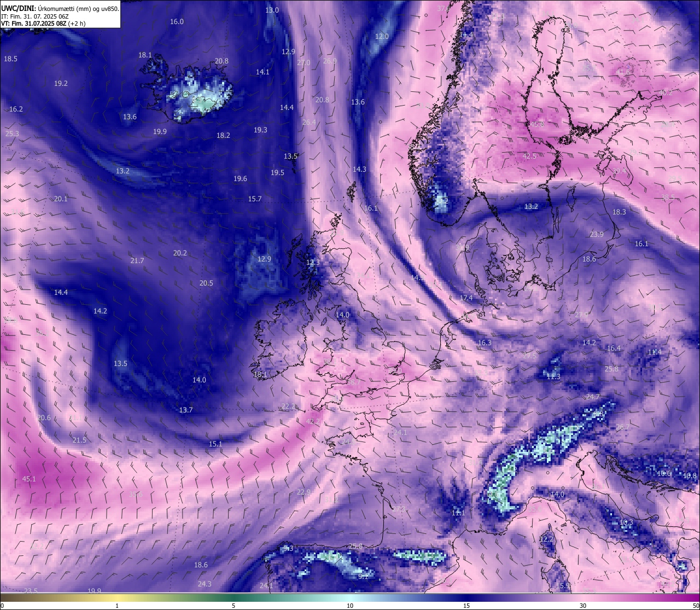Click the value '21.5' on the map
The image size is (700, 610).
79,440
